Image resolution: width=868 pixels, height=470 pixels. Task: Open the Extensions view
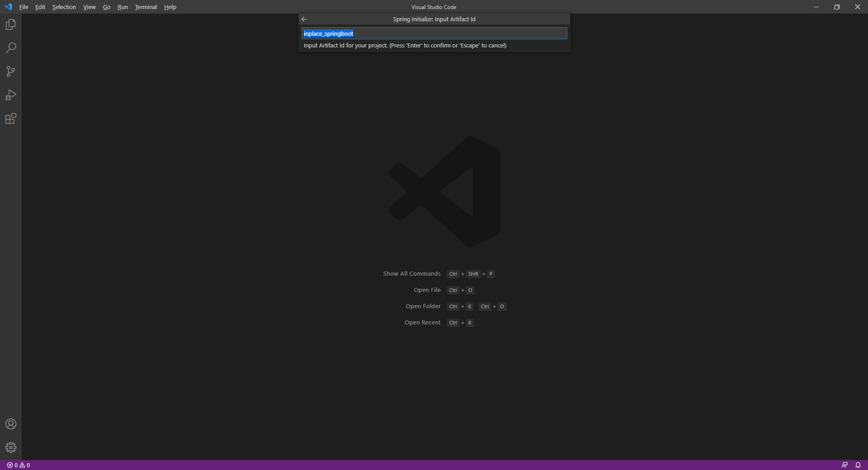pyautogui.click(x=11, y=118)
